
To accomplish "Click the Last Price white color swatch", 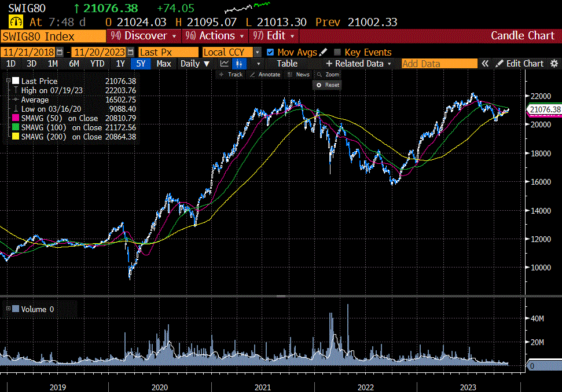I will coord(16,80).
